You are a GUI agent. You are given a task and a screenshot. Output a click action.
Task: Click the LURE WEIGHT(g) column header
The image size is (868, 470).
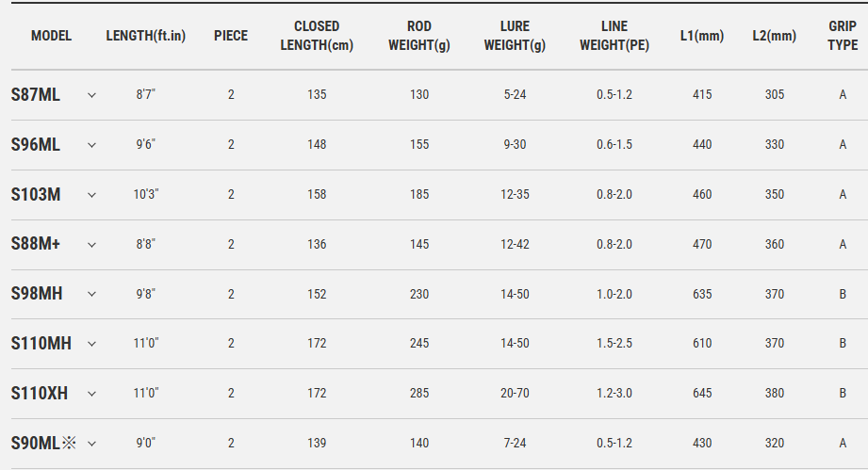pos(515,36)
